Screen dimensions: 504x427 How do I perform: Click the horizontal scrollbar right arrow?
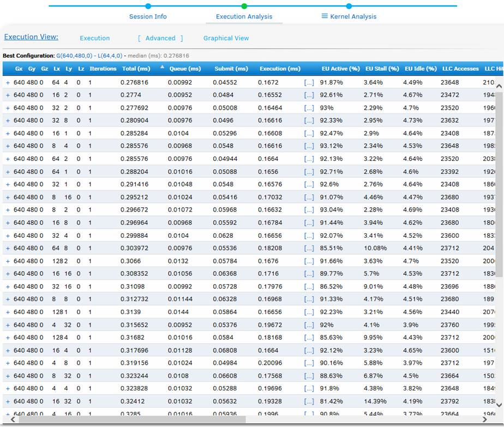point(485,419)
